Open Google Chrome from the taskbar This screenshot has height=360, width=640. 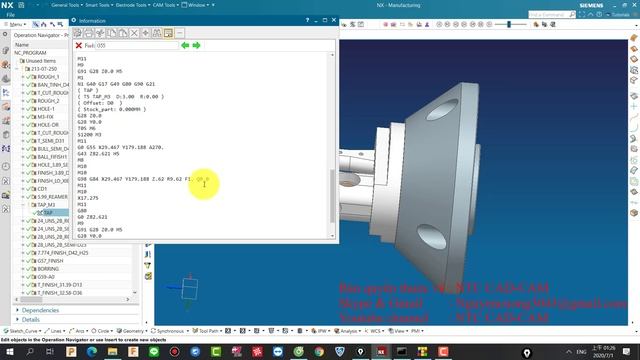point(319,351)
